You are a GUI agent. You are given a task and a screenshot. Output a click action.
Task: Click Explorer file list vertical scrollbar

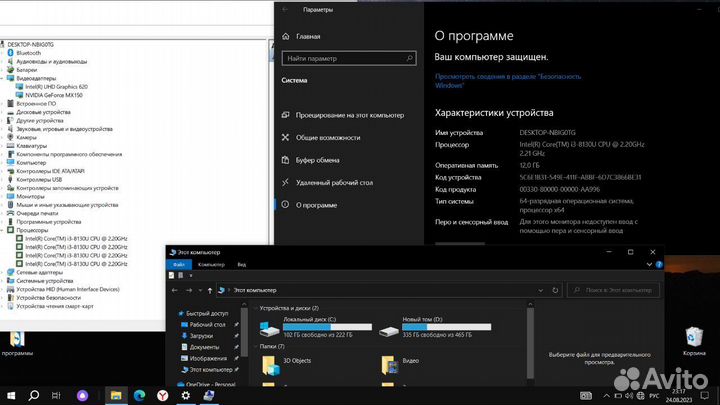[530, 342]
